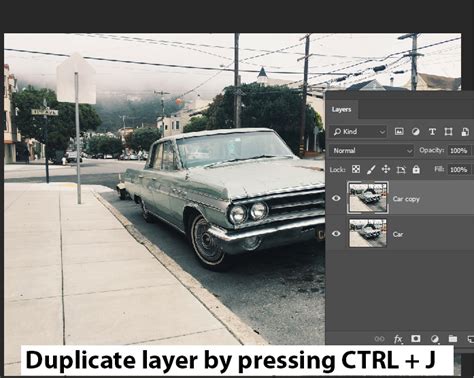The height and width of the screenshot is (378, 474).
Task: Click the Fill 100% field
Action: click(459, 170)
